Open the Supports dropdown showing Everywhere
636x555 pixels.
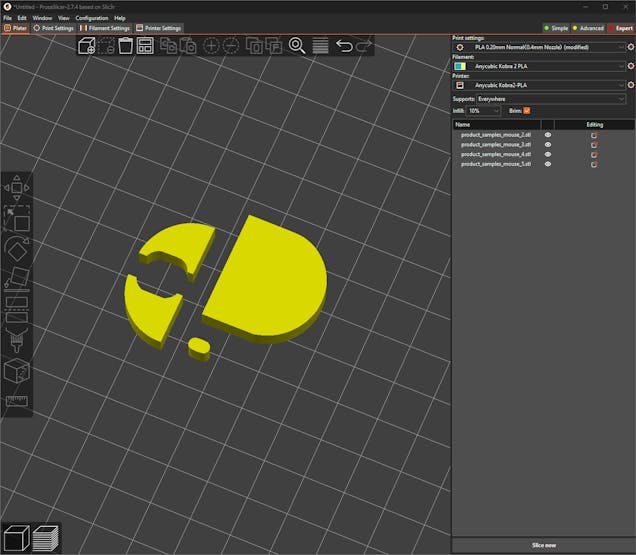[x=551, y=99]
